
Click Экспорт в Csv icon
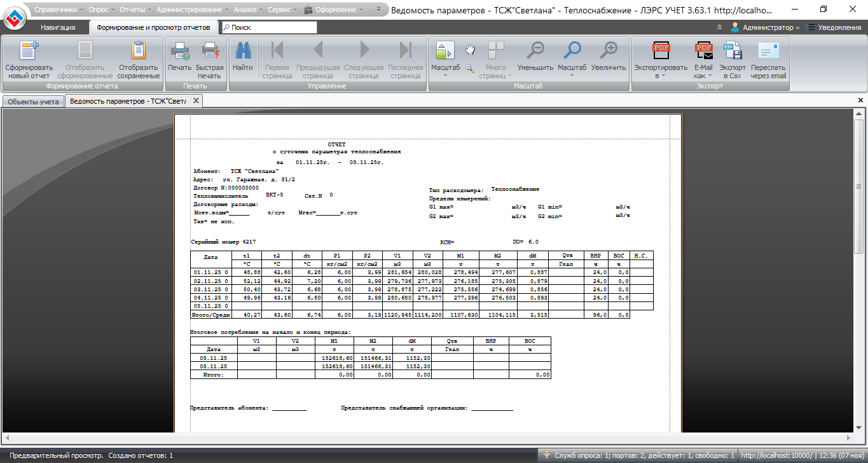tap(732, 51)
